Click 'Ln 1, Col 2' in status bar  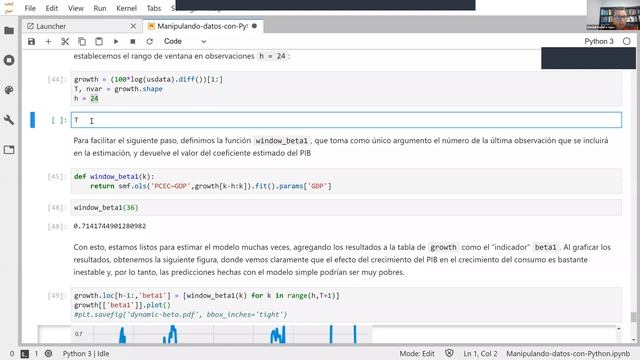pyautogui.click(x=480, y=354)
